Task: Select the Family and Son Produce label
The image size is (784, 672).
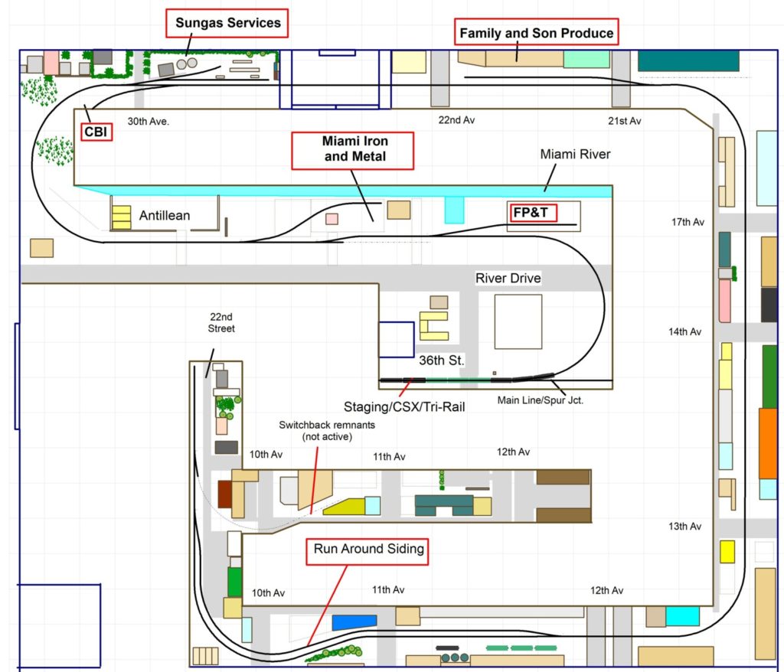Action: pyautogui.click(x=537, y=32)
